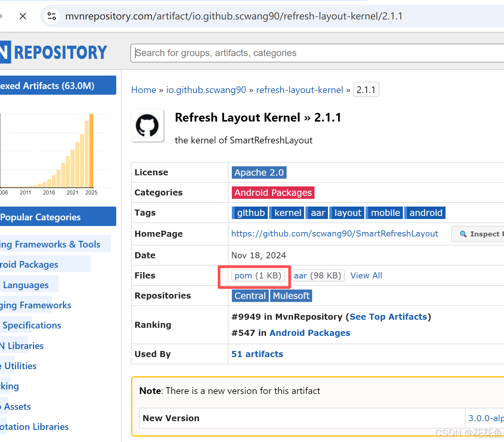
Task: Open refresh-layout-kernel breadcrumb link
Action: coord(300,90)
